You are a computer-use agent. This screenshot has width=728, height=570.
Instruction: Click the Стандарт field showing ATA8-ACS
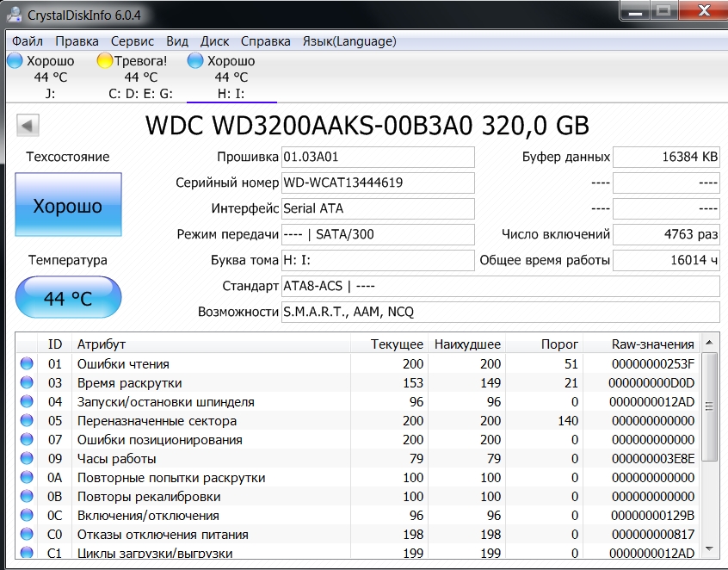click(x=501, y=286)
